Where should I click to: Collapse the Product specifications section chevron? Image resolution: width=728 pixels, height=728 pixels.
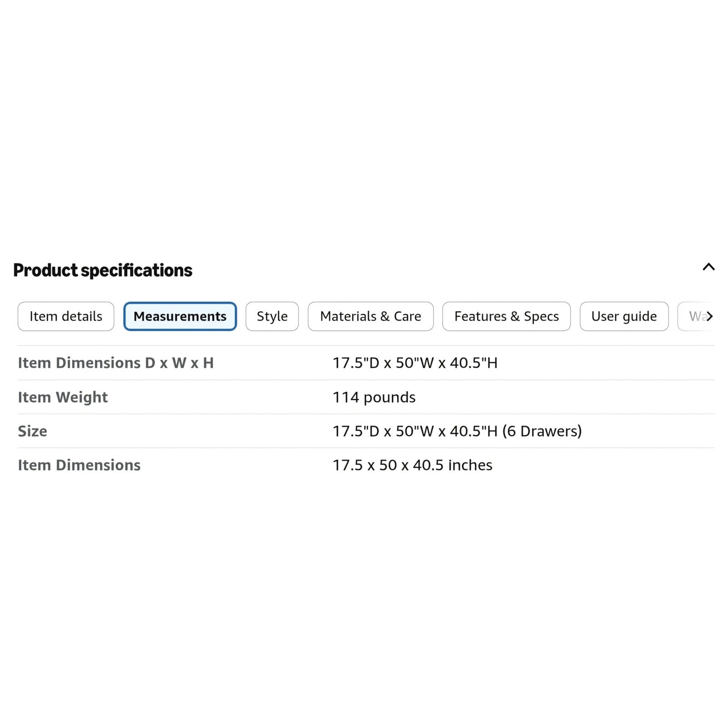pyautogui.click(x=708, y=267)
